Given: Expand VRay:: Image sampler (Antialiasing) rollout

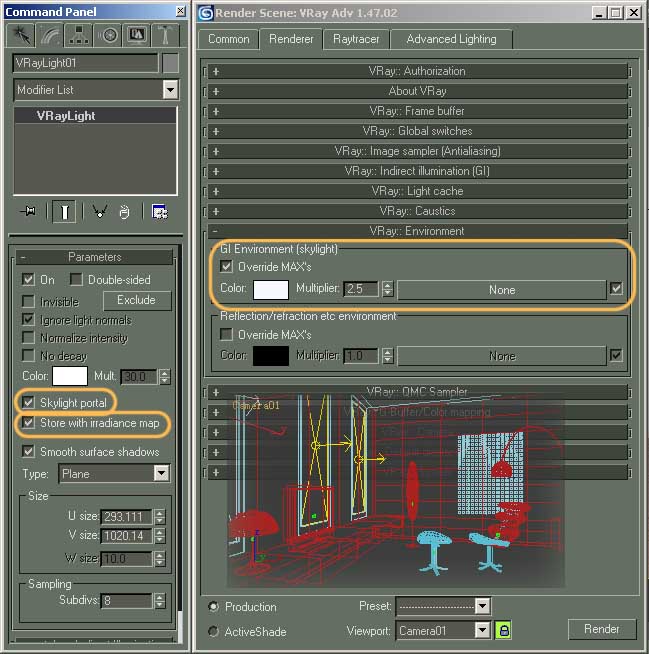Looking at the screenshot, I should pyautogui.click(x=417, y=151).
